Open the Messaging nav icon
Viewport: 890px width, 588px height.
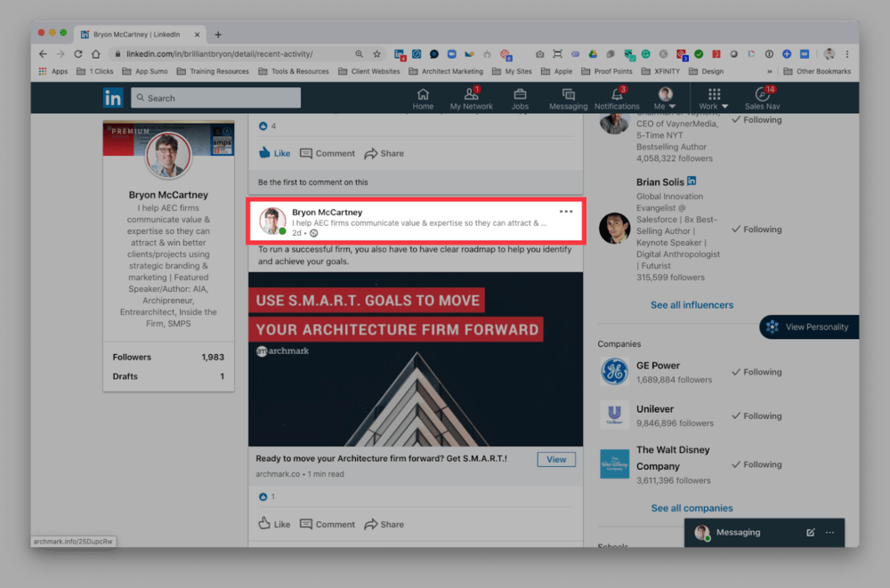(568, 99)
